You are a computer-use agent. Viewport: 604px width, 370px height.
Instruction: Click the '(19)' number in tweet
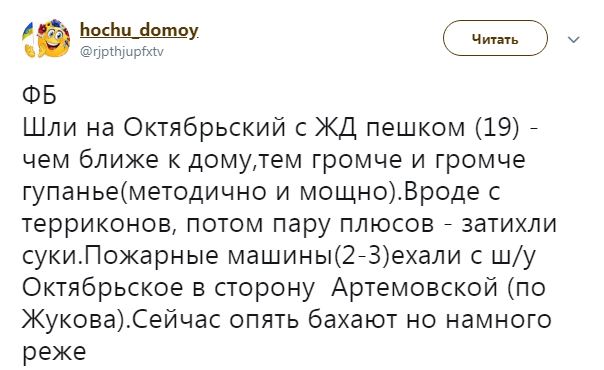497,127
